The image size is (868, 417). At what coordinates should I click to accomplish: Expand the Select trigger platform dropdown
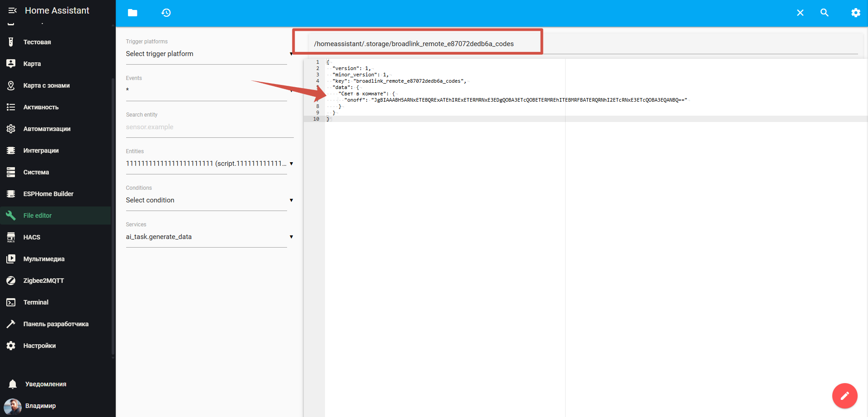point(209,54)
